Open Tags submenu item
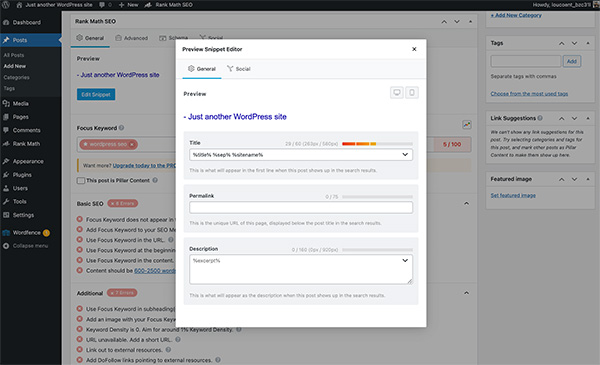 [9, 88]
